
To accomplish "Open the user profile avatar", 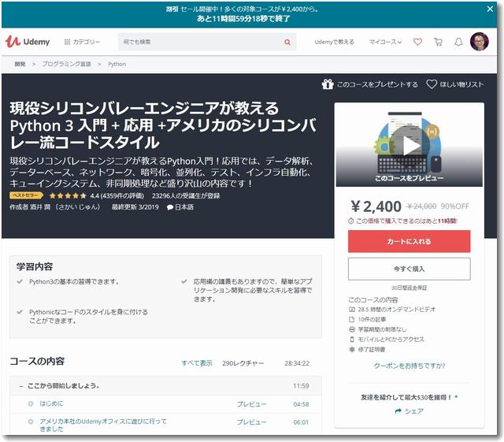I will [480, 42].
